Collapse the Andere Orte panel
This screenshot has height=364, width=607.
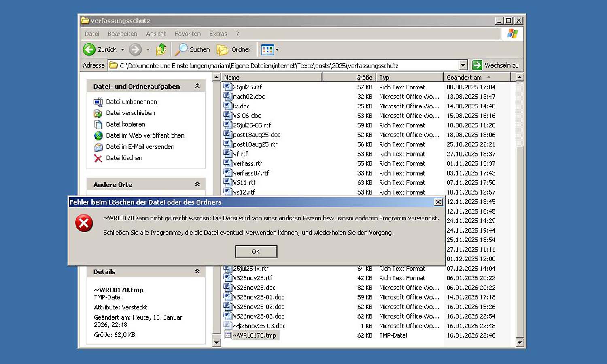point(197,184)
